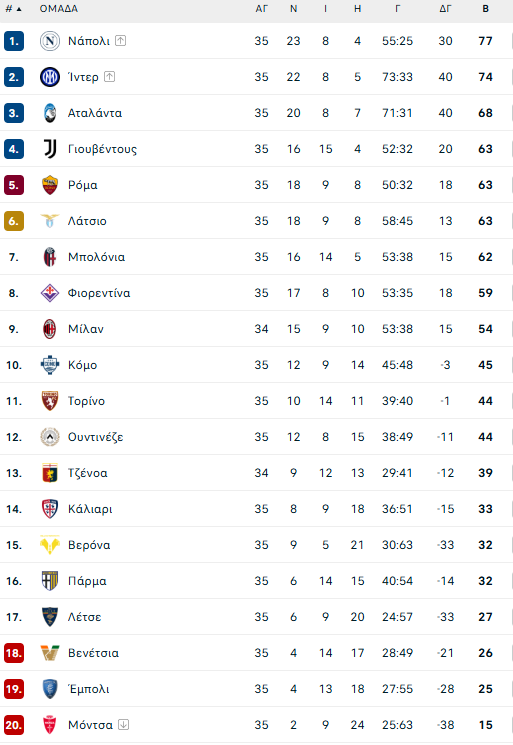513x745 pixels.
Task: Click relegation arrow icon next to Μόντσα
Action: pos(124,725)
